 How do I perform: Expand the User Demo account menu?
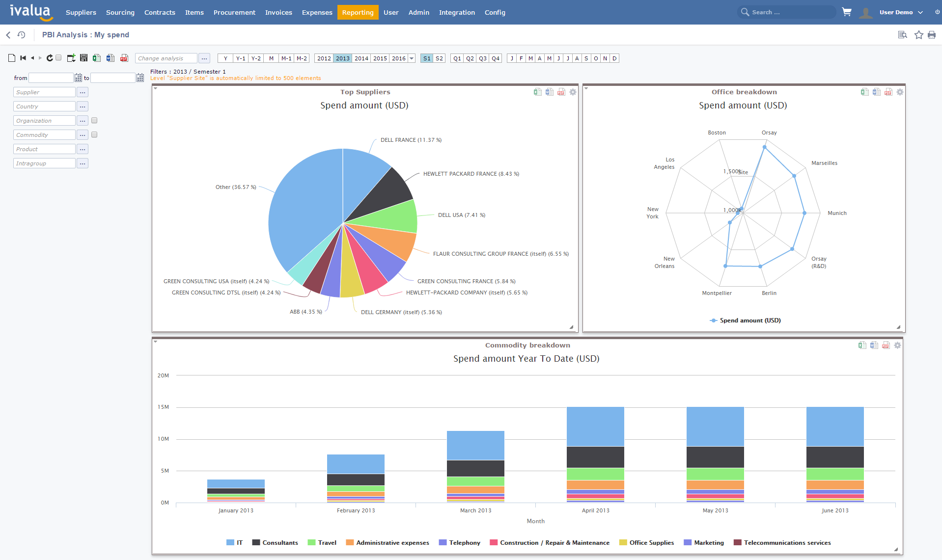click(x=901, y=12)
